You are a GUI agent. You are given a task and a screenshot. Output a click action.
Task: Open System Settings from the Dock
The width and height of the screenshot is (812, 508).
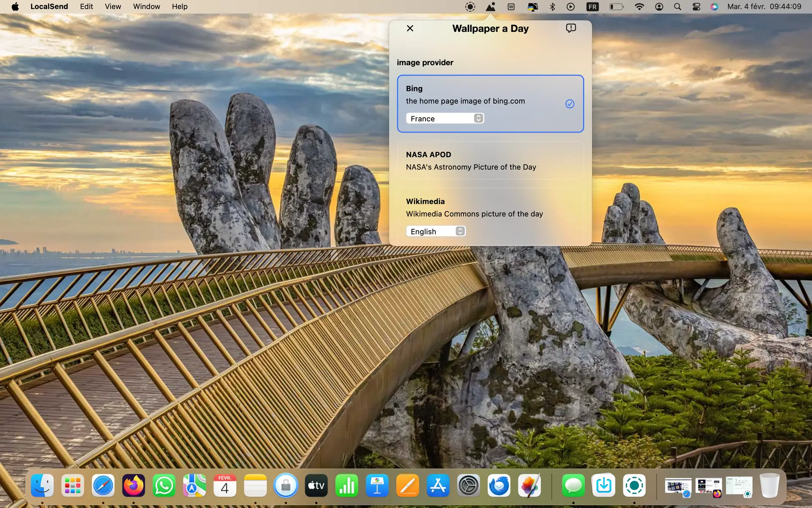click(x=469, y=485)
